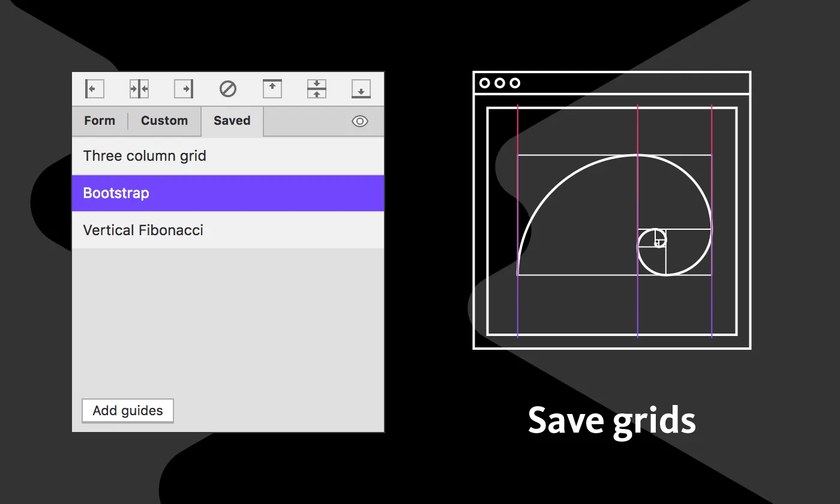
Task: Select the Saved tab
Action: tap(232, 121)
